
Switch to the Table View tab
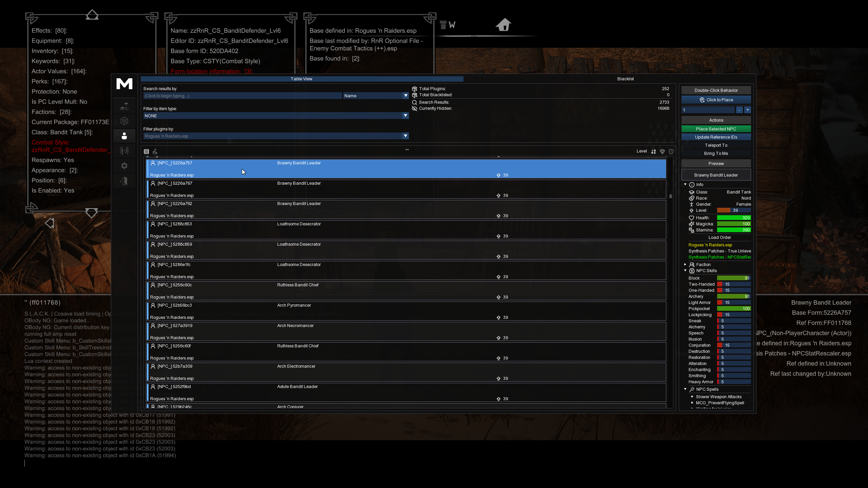coord(302,79)
